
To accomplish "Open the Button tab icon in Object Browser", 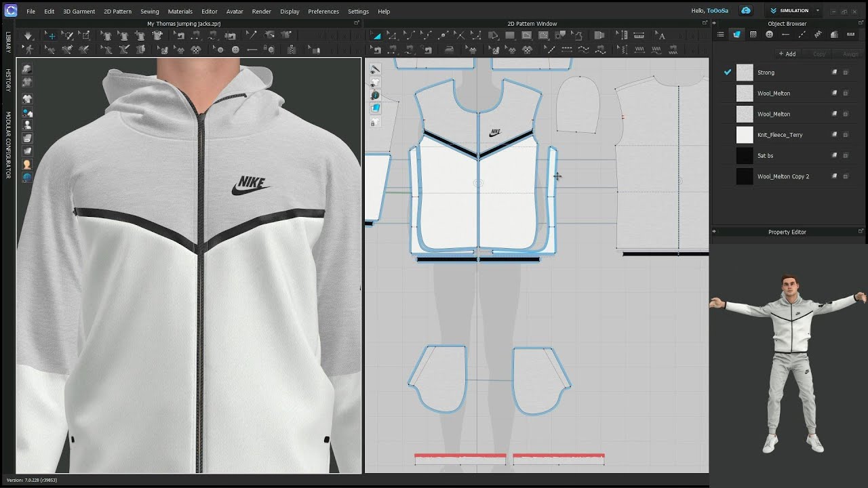I will click(769, 35).
